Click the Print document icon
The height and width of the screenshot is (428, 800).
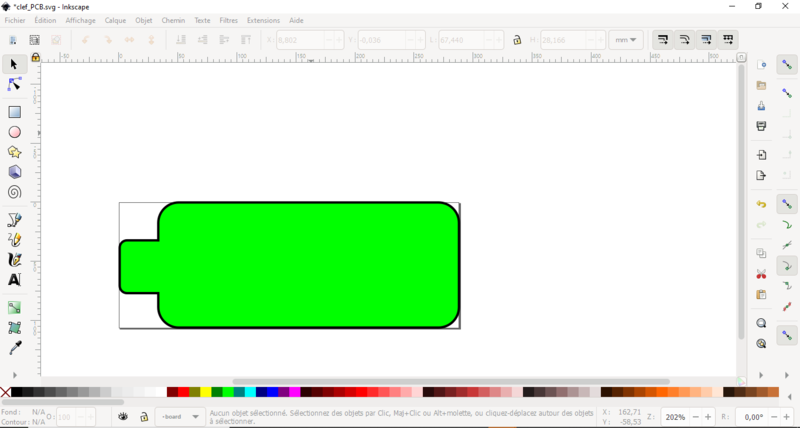click(761, 126)
